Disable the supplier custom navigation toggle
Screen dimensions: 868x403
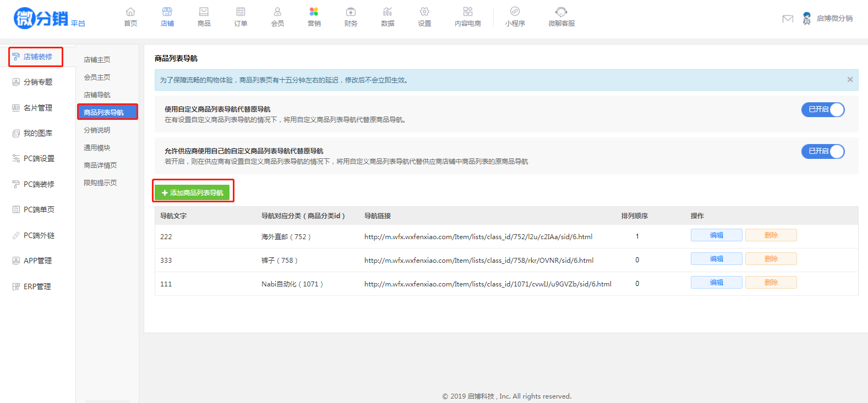(x=822, y=151)
